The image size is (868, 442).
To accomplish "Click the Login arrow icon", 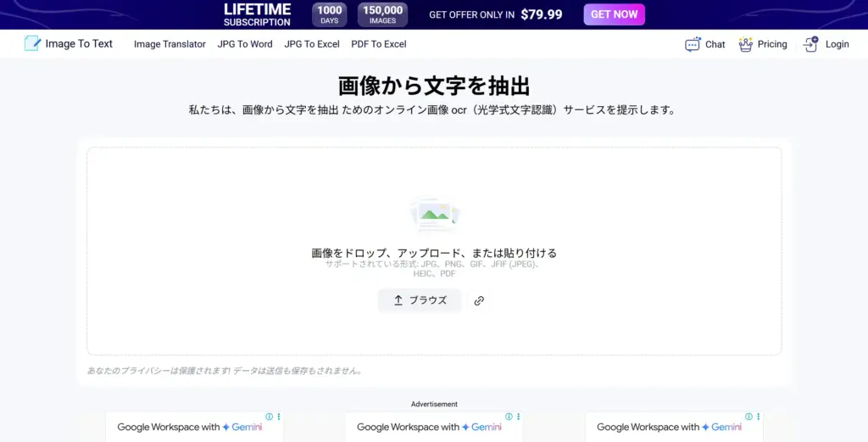I will point(810,44).
